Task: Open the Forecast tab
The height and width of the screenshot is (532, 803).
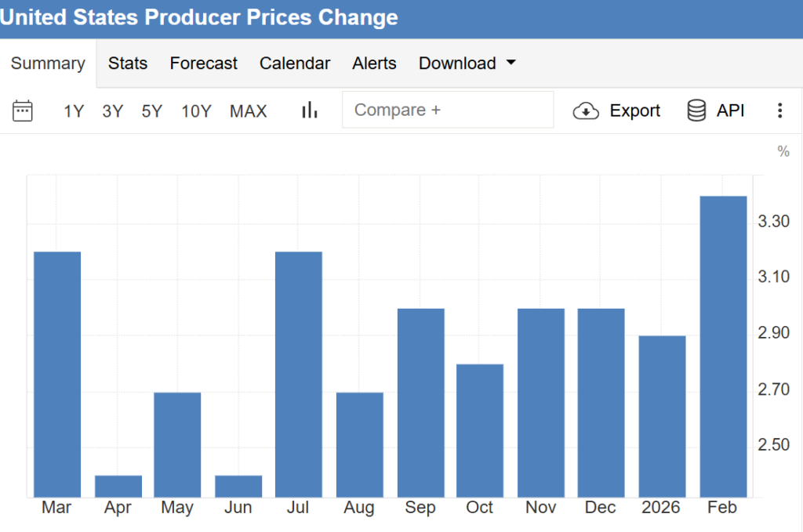Action: 203,63
